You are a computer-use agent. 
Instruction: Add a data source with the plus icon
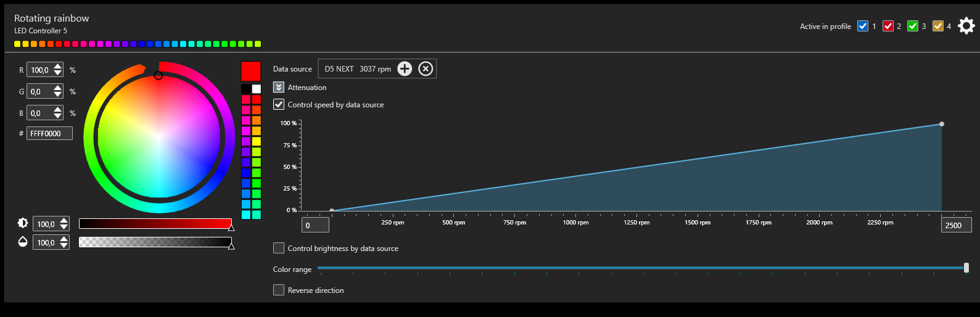click(x=405, y=68)
